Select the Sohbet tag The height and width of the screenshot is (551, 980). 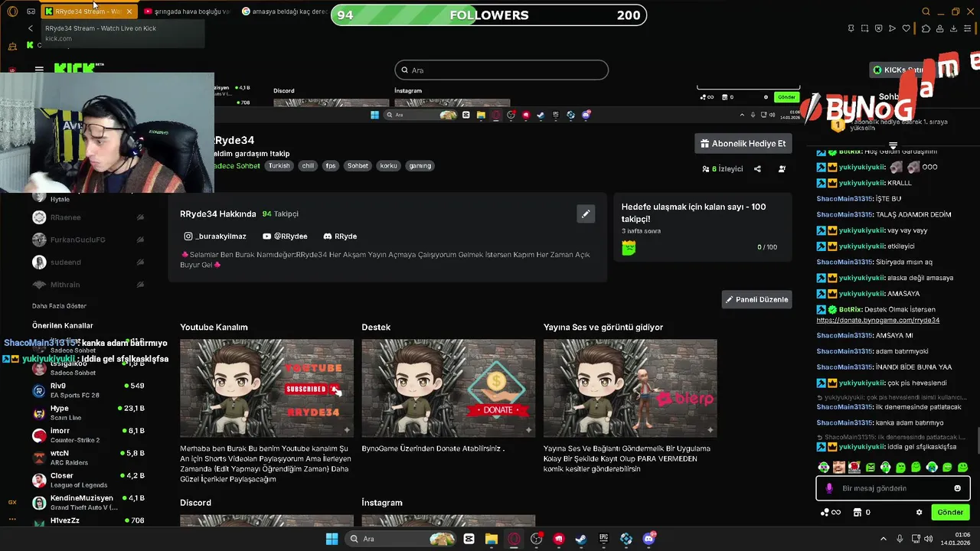pos(358,165)
